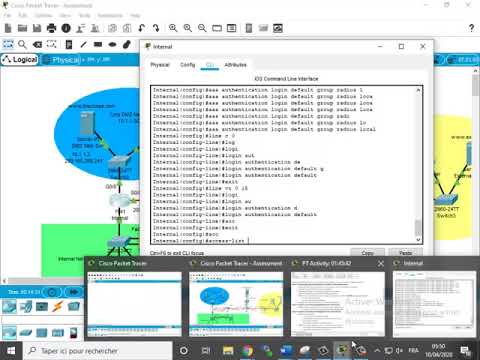Focus the IOS command line text area

[x=283, y=165]
